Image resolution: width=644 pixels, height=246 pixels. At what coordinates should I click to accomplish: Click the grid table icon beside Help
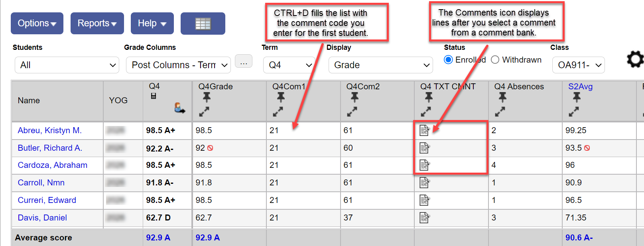pos(203,23)
